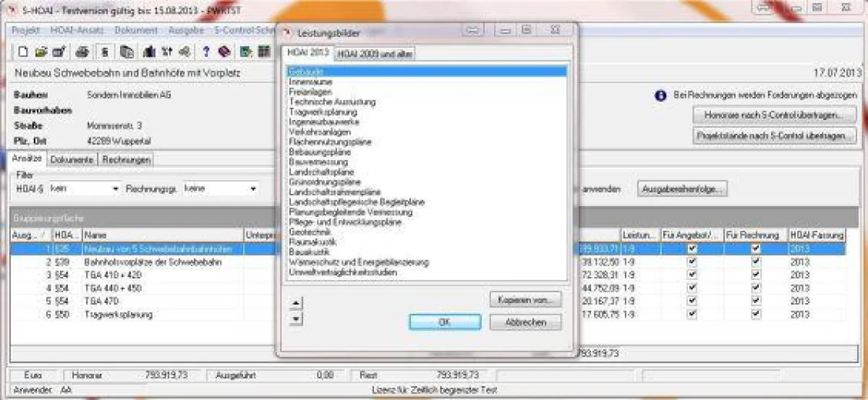Click the new blank document toolbar icon

click(x=23, y=51)
